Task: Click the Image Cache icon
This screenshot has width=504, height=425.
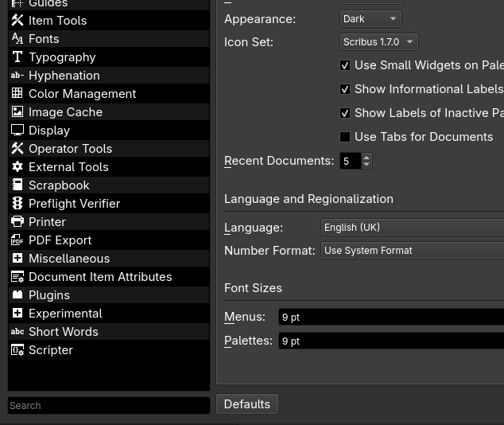Action: coord(17,111)
